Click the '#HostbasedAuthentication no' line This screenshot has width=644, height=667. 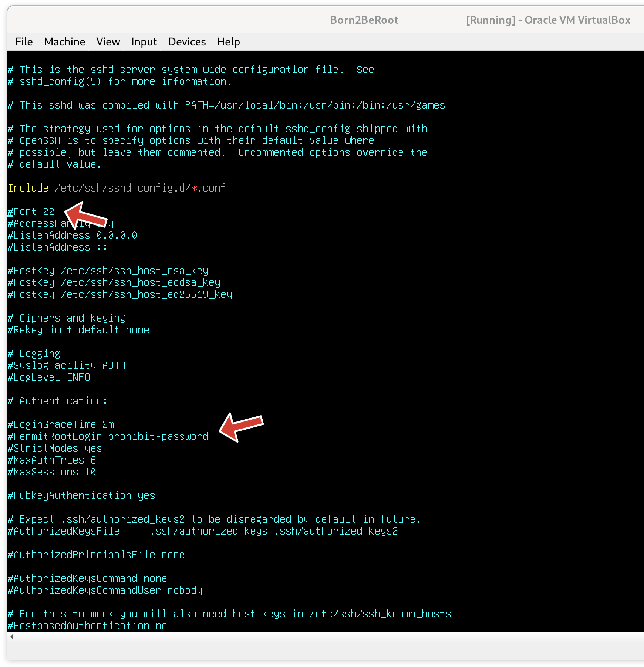88,626
